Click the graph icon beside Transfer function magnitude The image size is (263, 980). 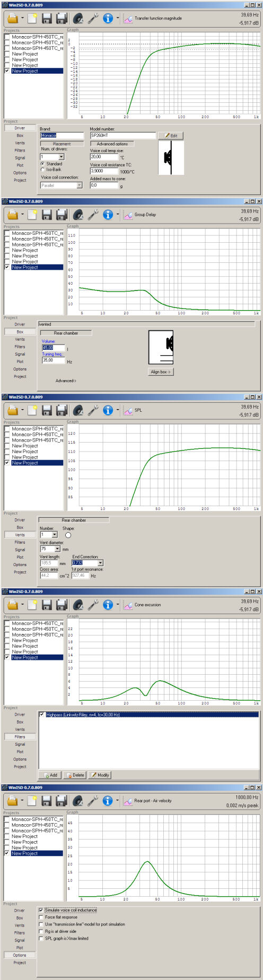128,19
